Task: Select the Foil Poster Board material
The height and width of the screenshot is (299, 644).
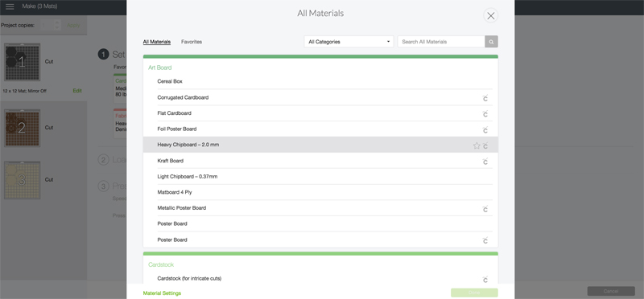Action: [320, 129]
